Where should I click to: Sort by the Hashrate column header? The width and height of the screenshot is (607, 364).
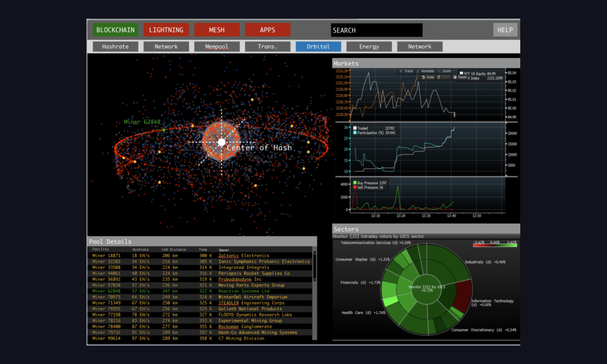(140, 249)
